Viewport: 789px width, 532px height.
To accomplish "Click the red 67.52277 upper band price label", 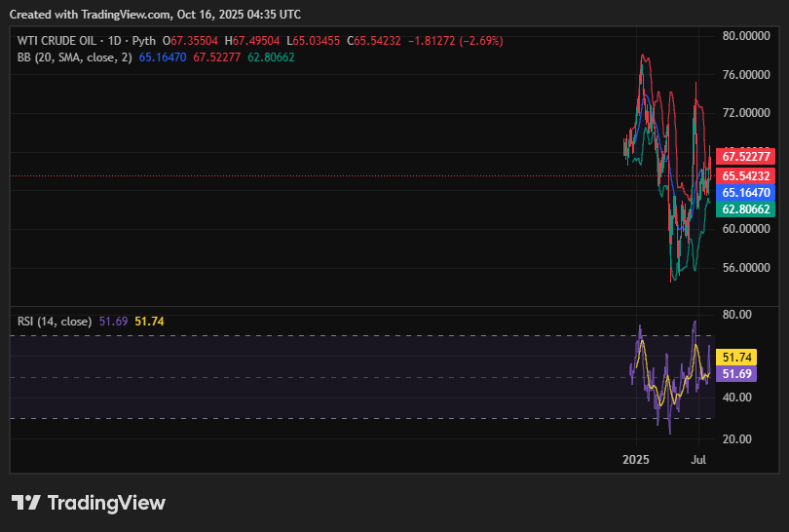I will [x=746, y=157].
